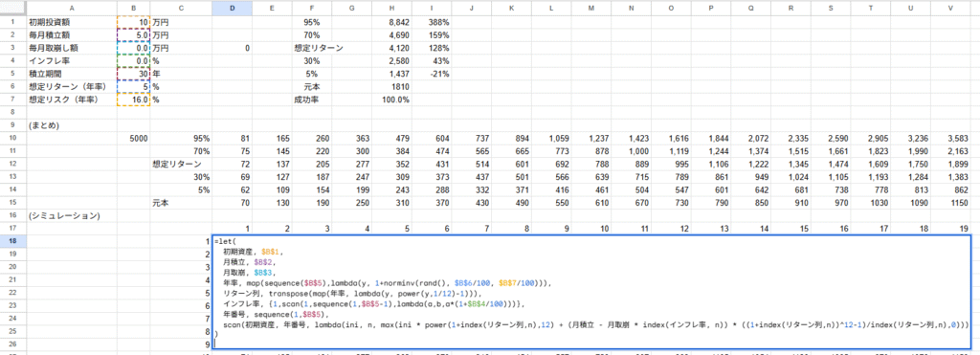Select column header A

pyautogui.click(x=71, y=7)
